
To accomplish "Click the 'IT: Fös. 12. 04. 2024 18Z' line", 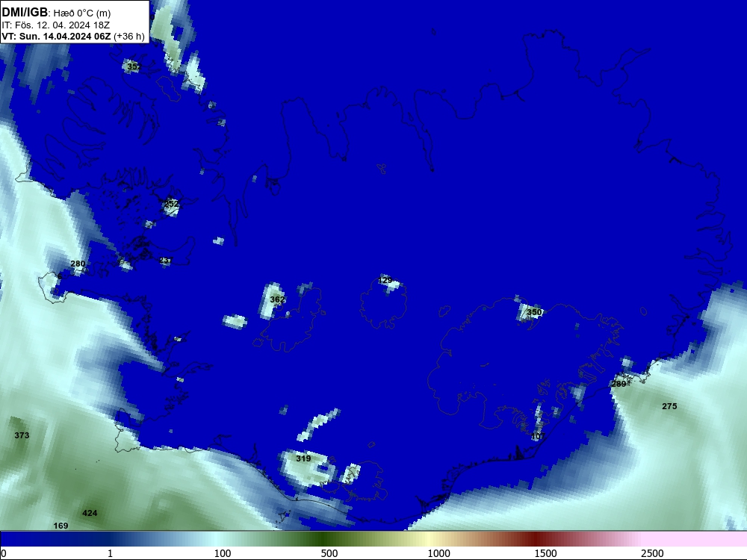I will (x=56, y=25).
